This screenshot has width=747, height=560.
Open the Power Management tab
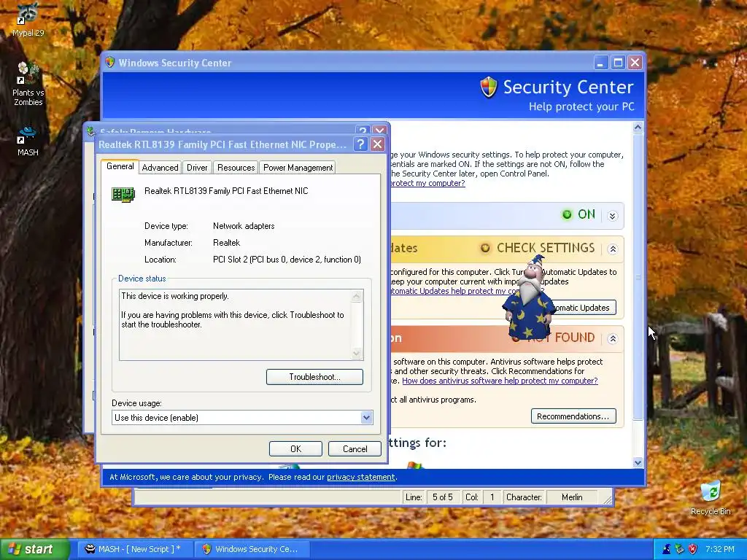pyautogui.click(x=298, y=168)
